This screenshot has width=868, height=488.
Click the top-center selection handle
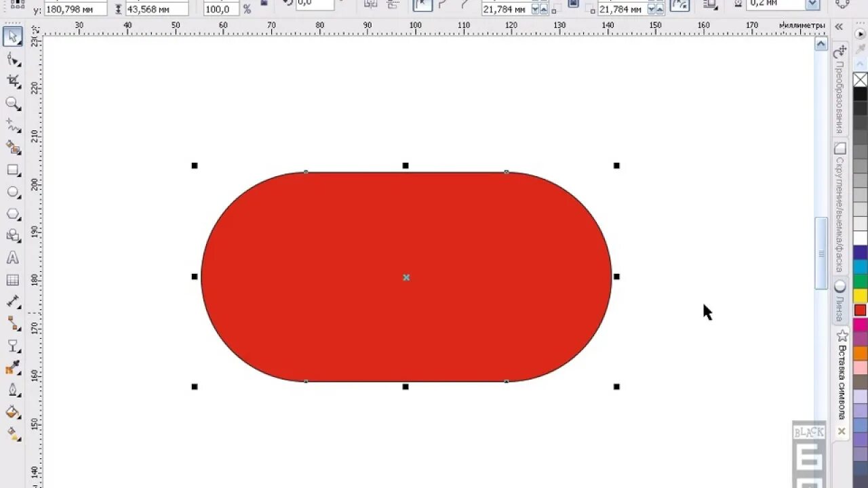[406, 165]
